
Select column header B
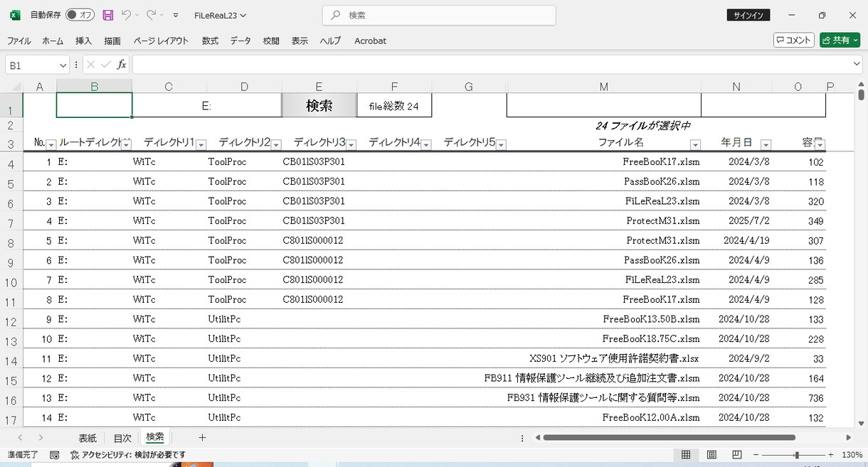coord(94,86)
